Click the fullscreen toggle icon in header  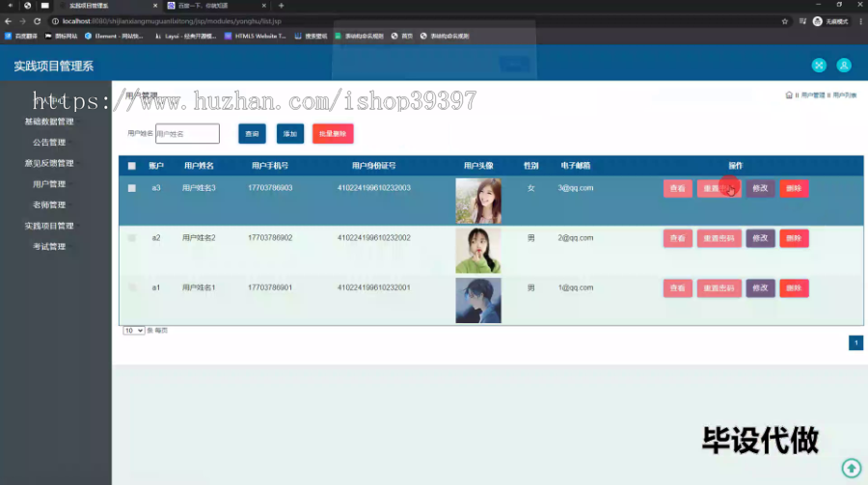819,66
